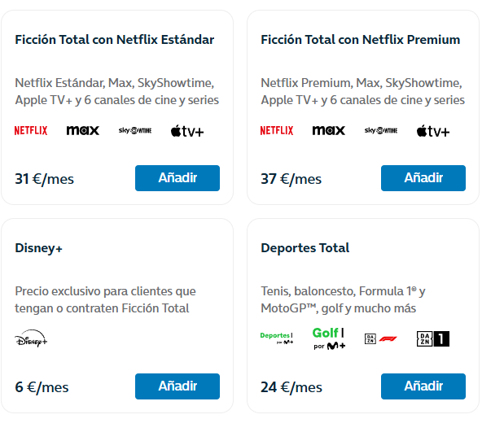Click the Max logo in Netflix Estándar card
This screenshot has height=432, width=504.
tap(83, 130)
